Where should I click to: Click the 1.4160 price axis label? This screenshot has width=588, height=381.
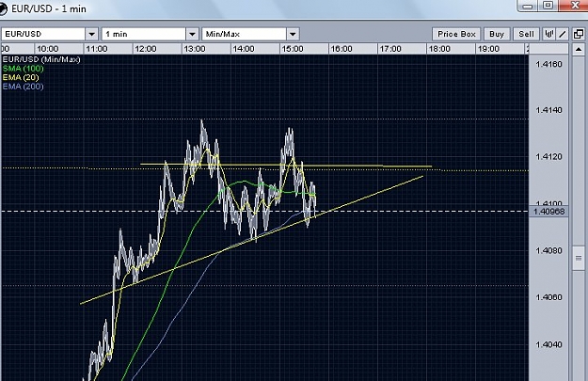click(x=549, y=64)
